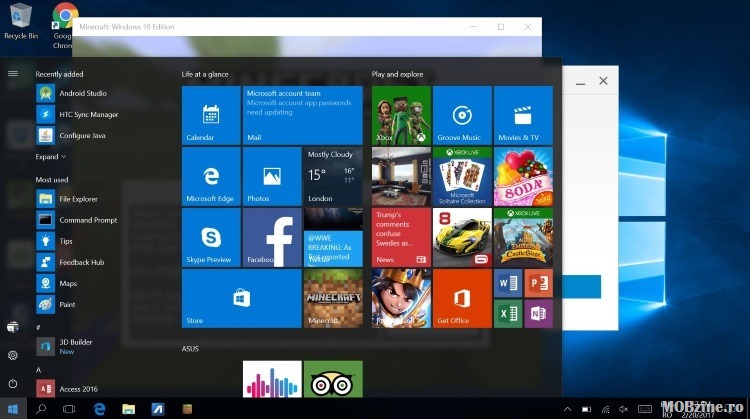Open the blue slanted-A app on taskbar
The width and height of the screenshot is (750, 419).
tap(158, 409)
